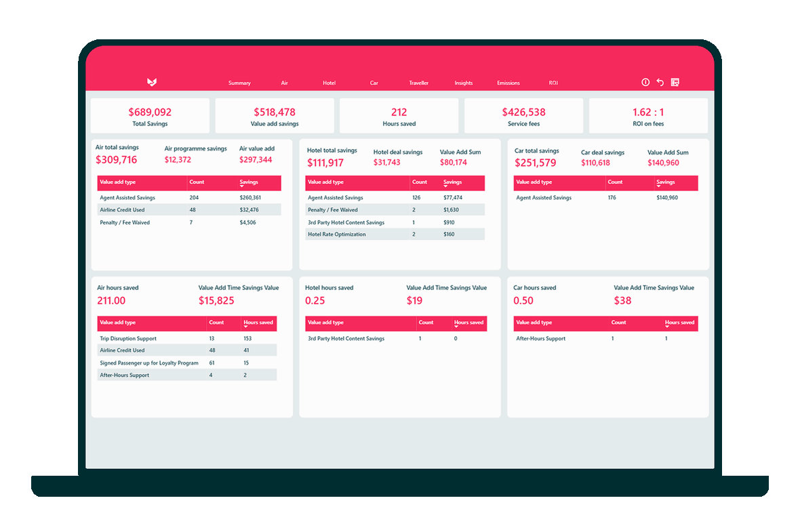Screen dimensions: 800x532
Task: Select the $260,361 Agent Assisted Savings air cell
Action: coord(250,198)
